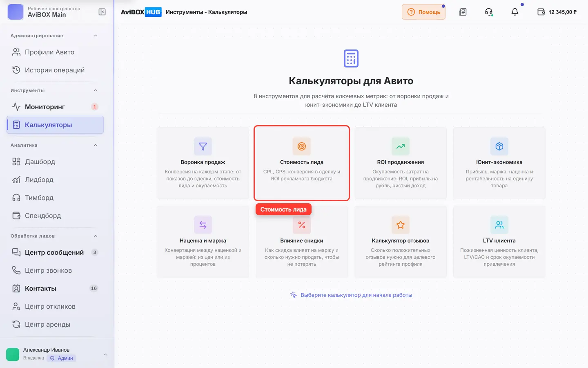Click Александр Иванов's green avatar
Image resolution: width=588 pixels, height=368 pixels.
tap(13, 355)
